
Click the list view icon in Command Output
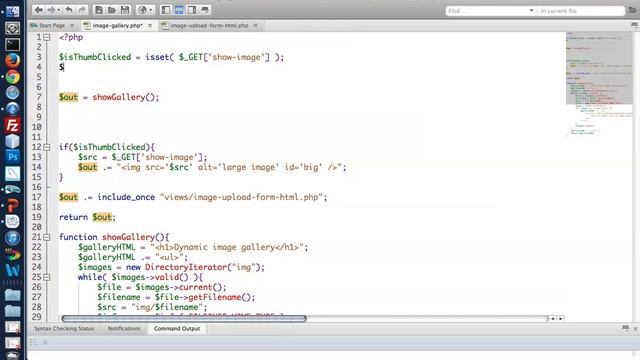[33, 342]
